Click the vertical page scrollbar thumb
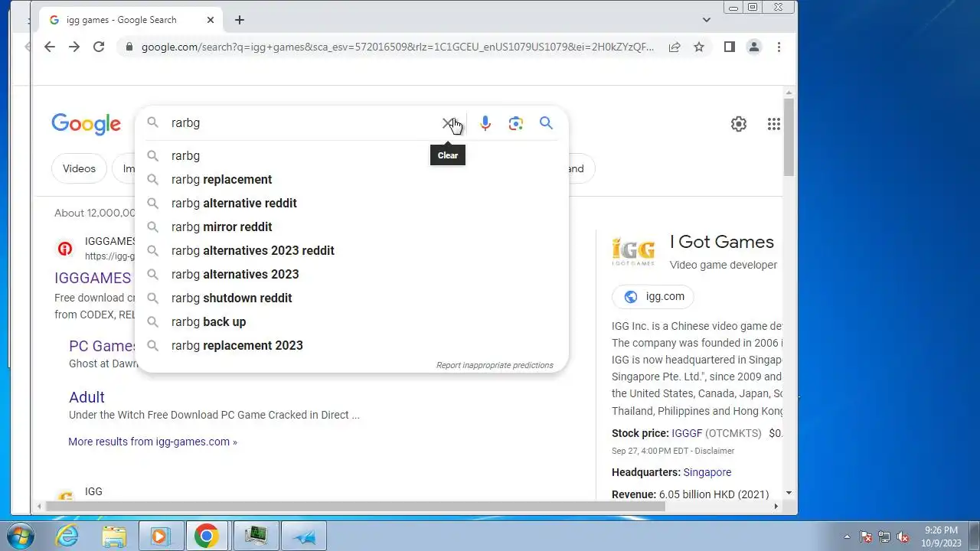Screen dimensions: 980x551 pos(789,138)
